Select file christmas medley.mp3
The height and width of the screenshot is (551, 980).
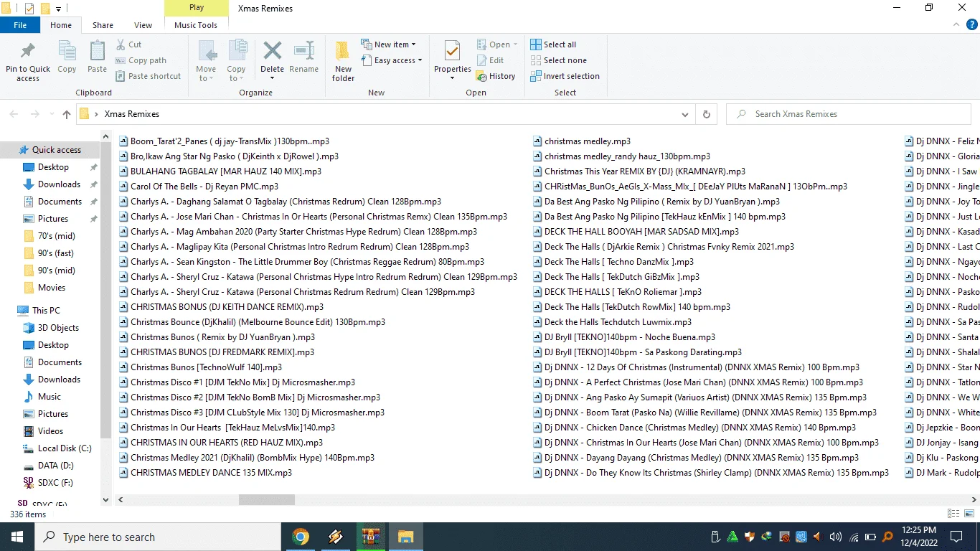point(588,141)
